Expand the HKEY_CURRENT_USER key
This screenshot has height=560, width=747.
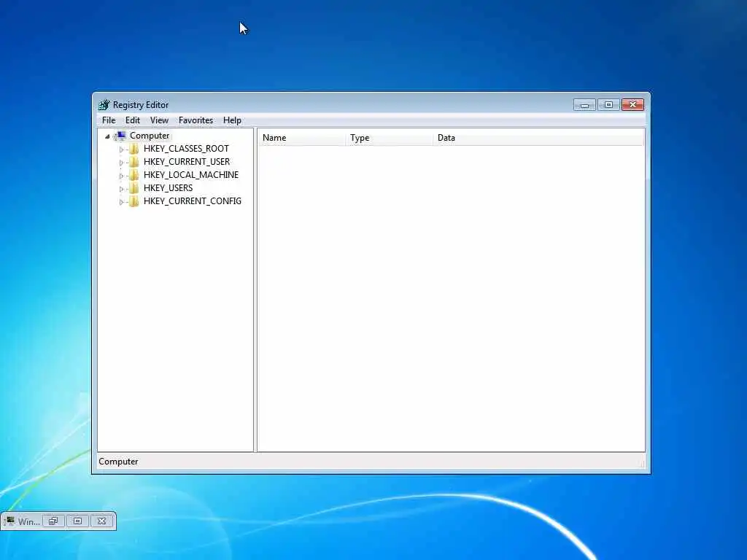pyautogui.click(x=121, y=163)
